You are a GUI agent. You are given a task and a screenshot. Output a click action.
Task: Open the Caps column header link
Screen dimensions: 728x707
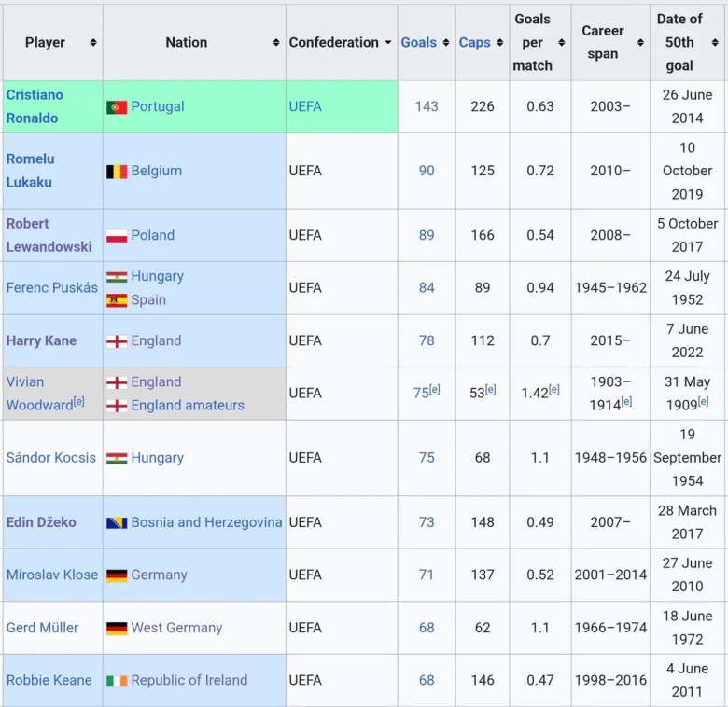(474, 43)
